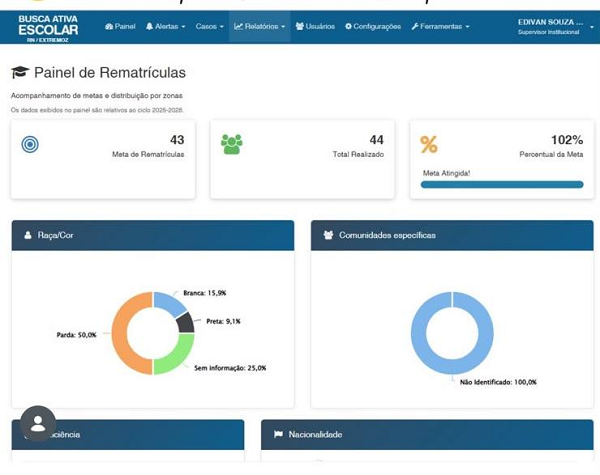Click the Nacionalidade panel header
The height and width of the screenshot is (475, 600).
coord(427,434)
